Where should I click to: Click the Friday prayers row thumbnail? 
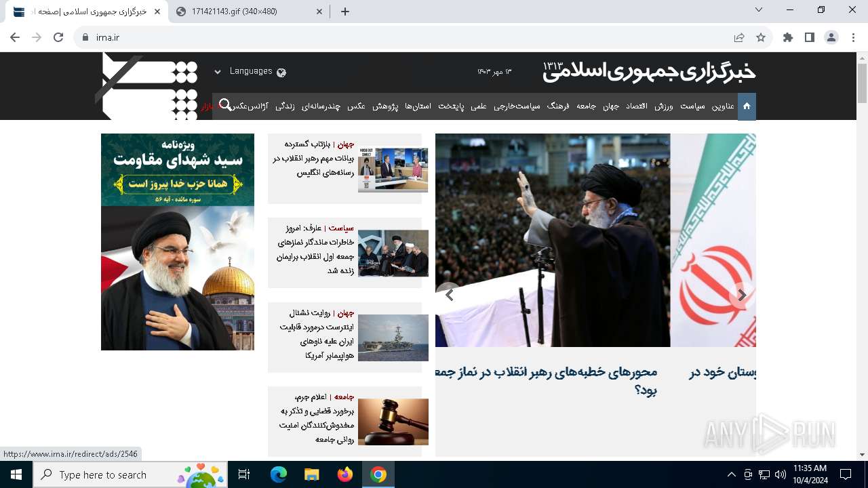[x=393, y=253]
